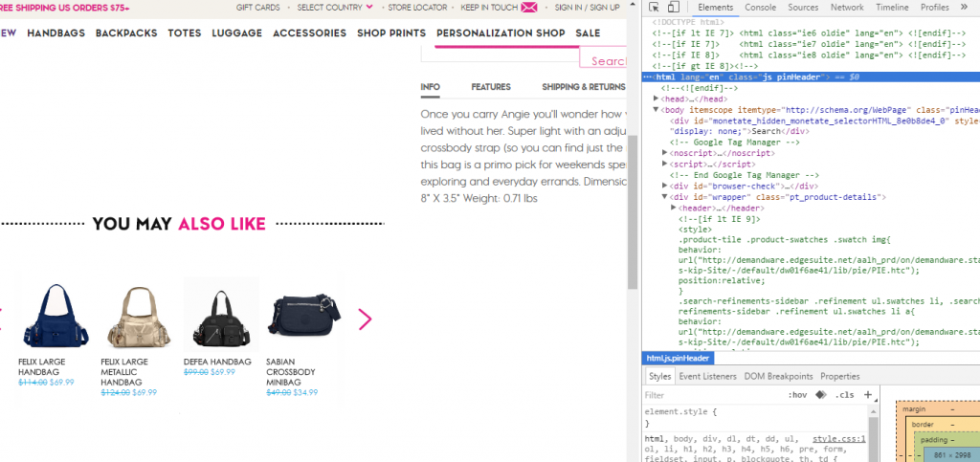This screenshot has width=980, height=462.
Task: Click the Gift Cards link
Action: coord(257,8)
